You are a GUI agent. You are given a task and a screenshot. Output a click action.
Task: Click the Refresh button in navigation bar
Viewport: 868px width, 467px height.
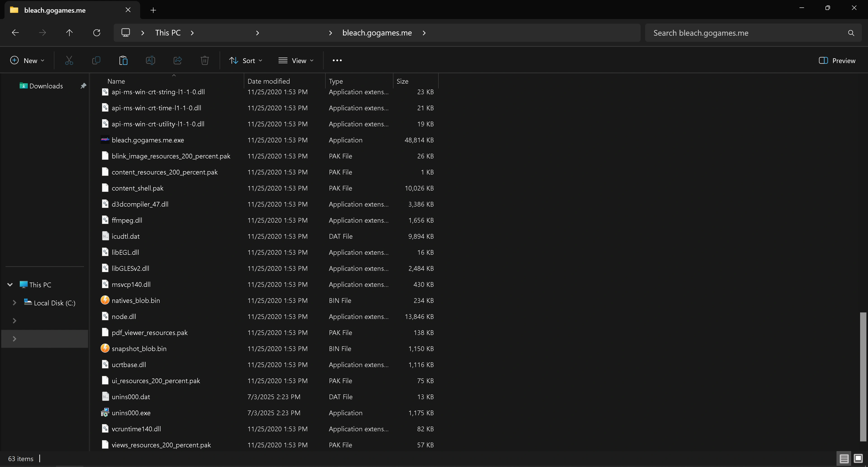point(97,33)
